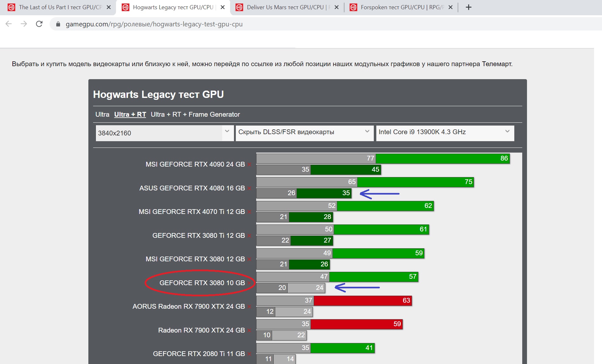Click the padlock site info icon
602x364 pixels.
coord(58,24)
